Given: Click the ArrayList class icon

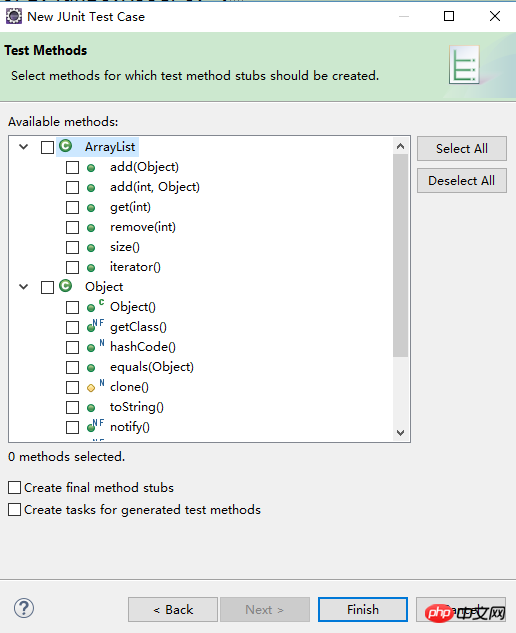Looking at the screenshot, I should (x=65, y=146).
